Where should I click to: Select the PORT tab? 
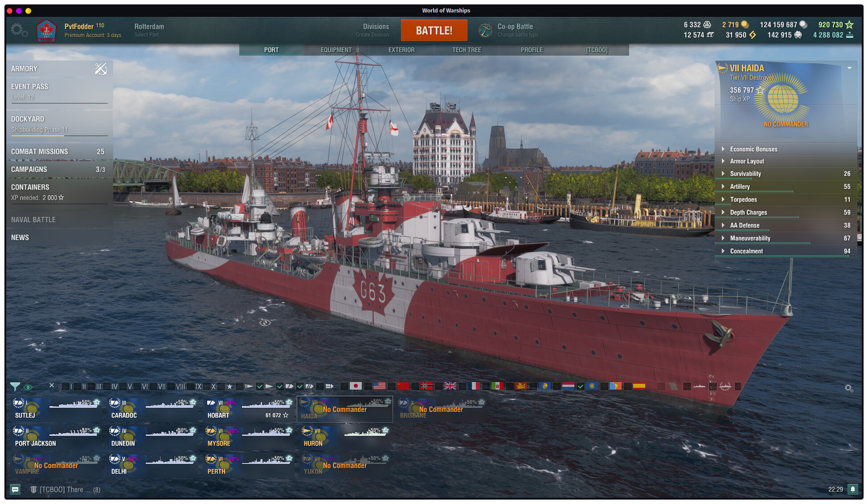271,50
